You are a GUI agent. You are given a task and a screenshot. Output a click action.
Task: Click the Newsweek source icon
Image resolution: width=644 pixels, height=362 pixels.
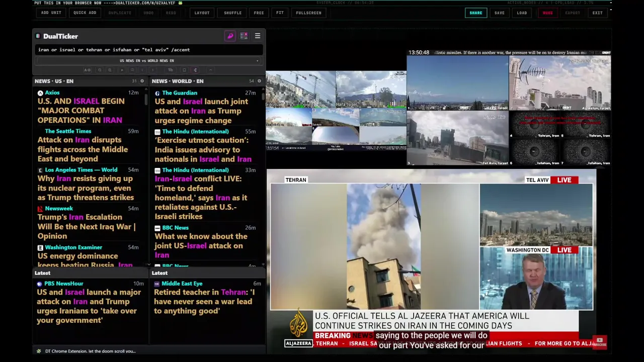pos(40,209)
